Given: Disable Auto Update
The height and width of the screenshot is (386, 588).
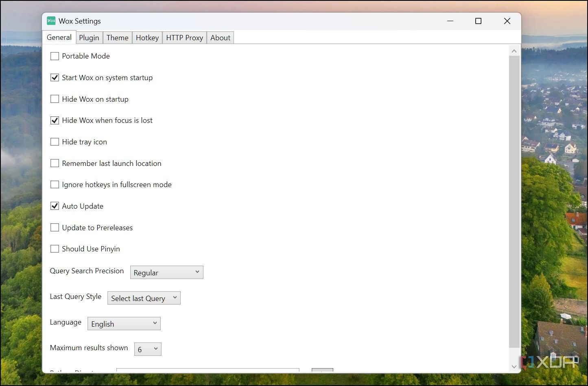Looking at the screenshot, I should coord(55,206).
